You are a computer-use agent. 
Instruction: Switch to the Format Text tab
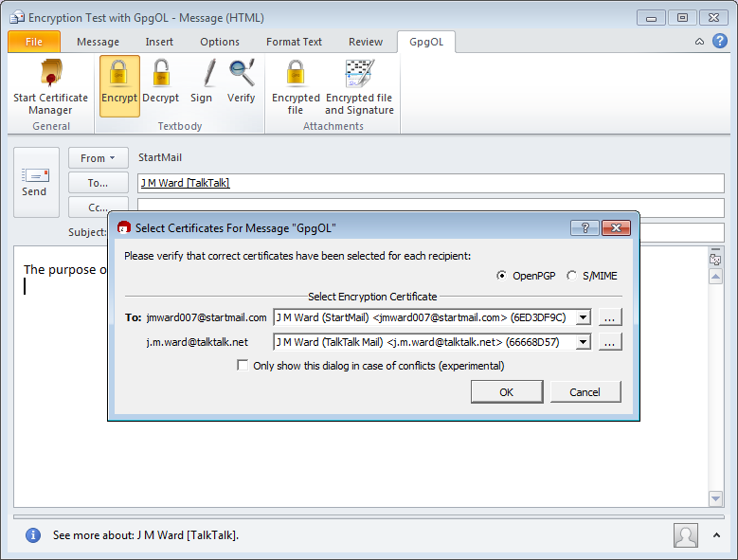pyautogui.click(x=295, y=42)
